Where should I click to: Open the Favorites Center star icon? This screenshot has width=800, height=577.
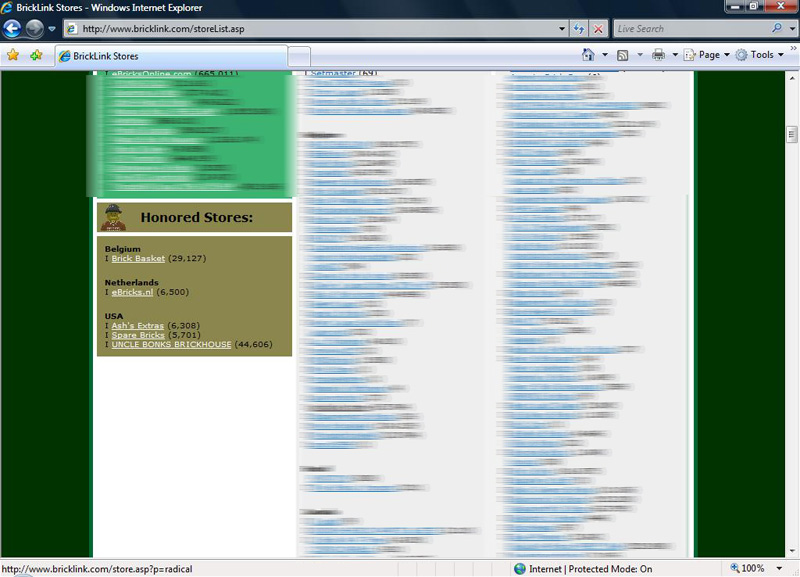(x=13, y=55)
